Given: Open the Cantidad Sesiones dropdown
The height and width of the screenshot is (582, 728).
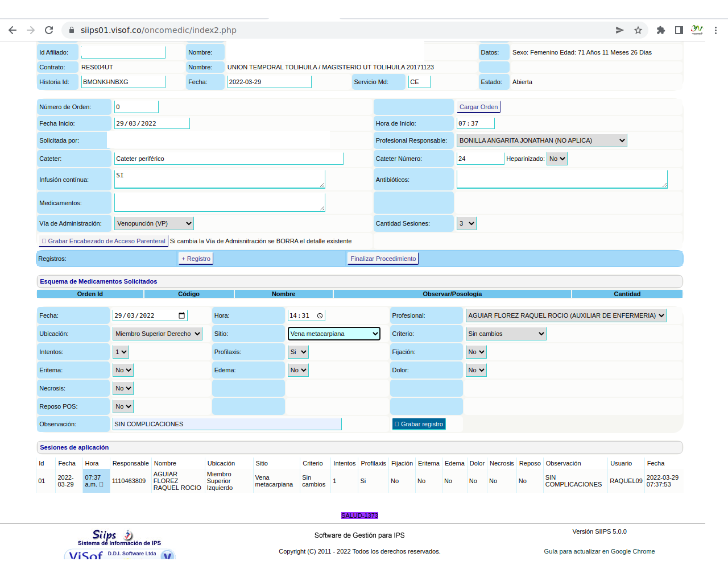Looking at the screenshot, I should 466,223.
